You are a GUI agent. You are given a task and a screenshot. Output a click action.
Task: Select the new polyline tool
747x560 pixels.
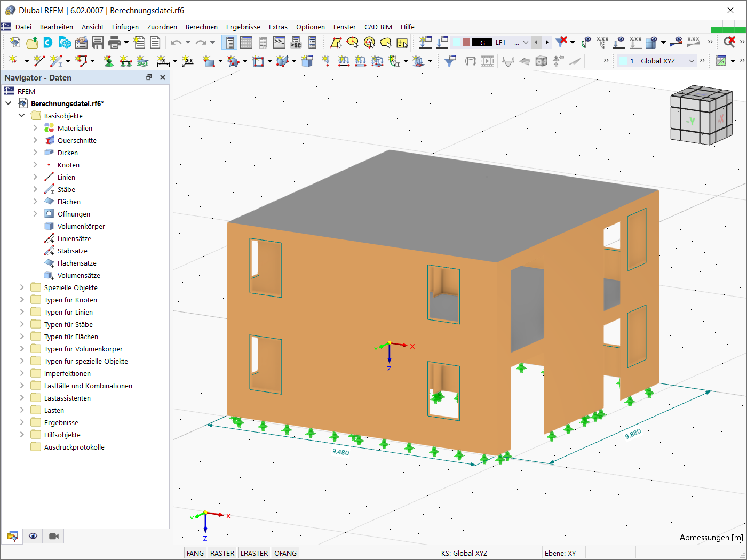[81, 61]
